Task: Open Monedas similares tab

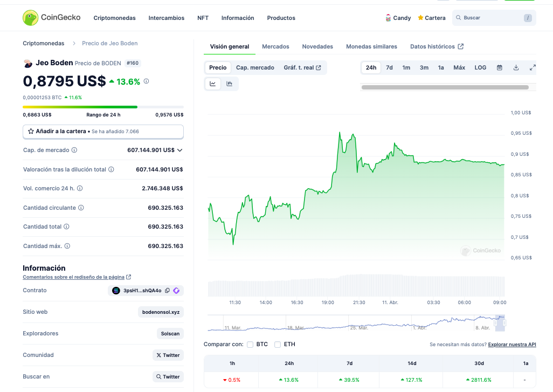Action: [x=371, y=46]
